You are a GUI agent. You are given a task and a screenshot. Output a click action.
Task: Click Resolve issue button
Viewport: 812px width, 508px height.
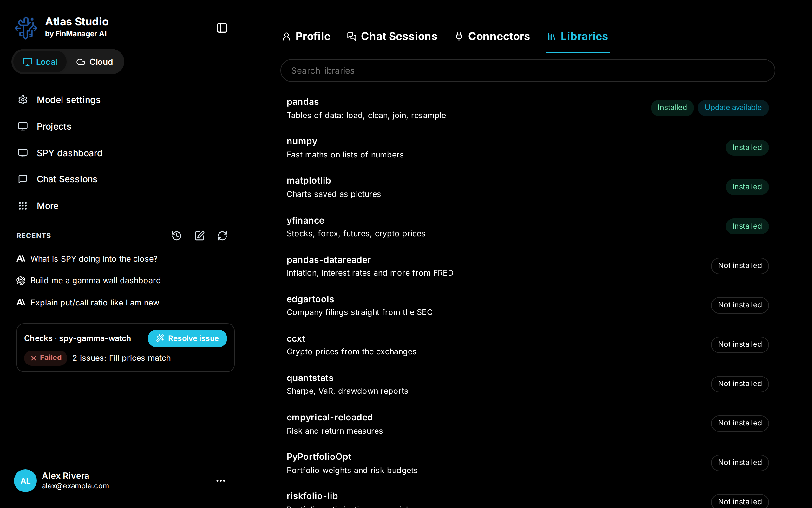187,338
